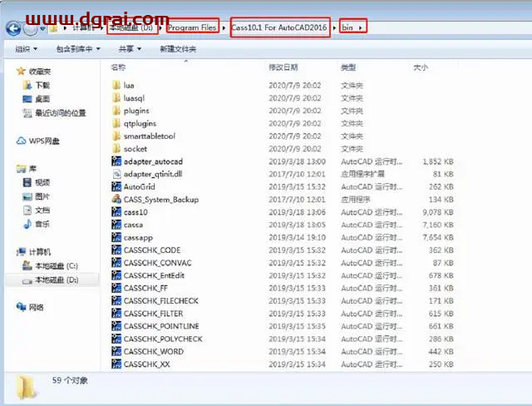The height and width of the screenshot is (406, 532).
Task: Click the luasql folder icon
Action: tap(116, 98)
